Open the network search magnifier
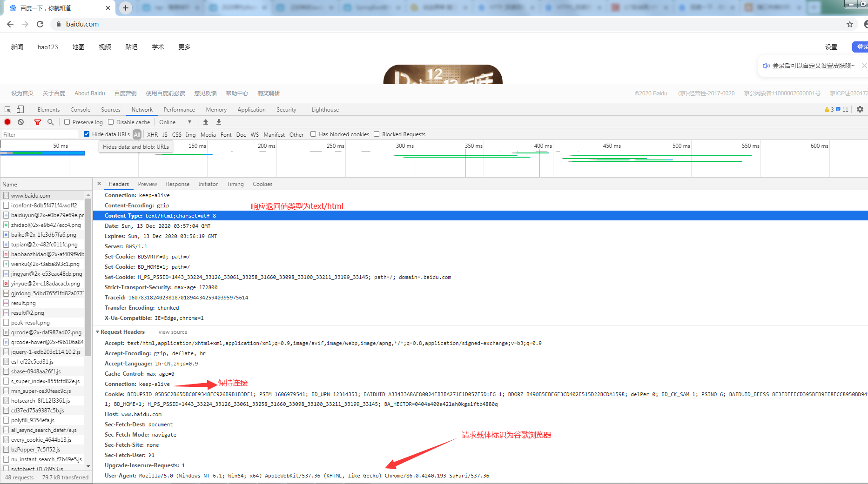Viewport: 868px width, 484px height. tap(50, 122)
